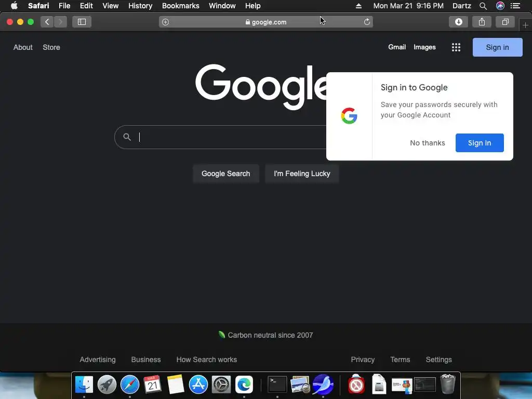Screen dimensions: 532x399
Task: Add a new tab with plus button
Action: point(525,25)
